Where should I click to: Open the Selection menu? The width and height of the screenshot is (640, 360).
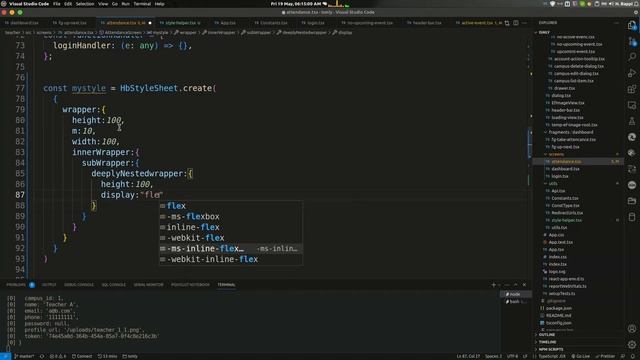(85, 4)
